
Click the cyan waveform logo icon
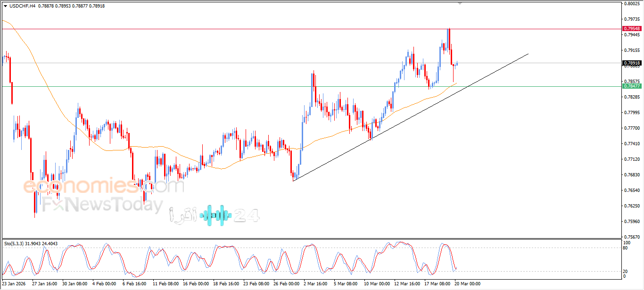(x=215, y=215)
